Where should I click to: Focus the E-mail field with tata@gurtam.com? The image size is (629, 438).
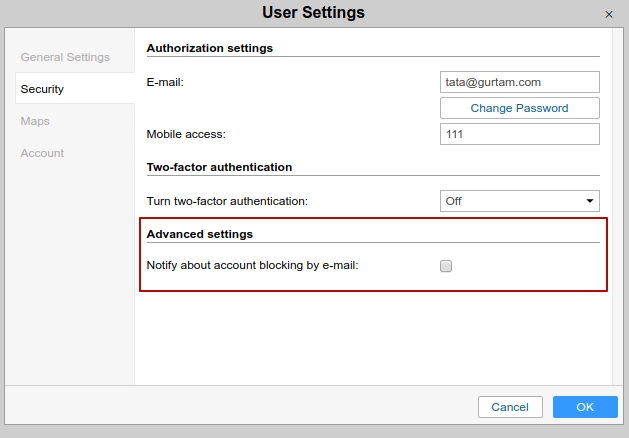(x=519, y=82)
